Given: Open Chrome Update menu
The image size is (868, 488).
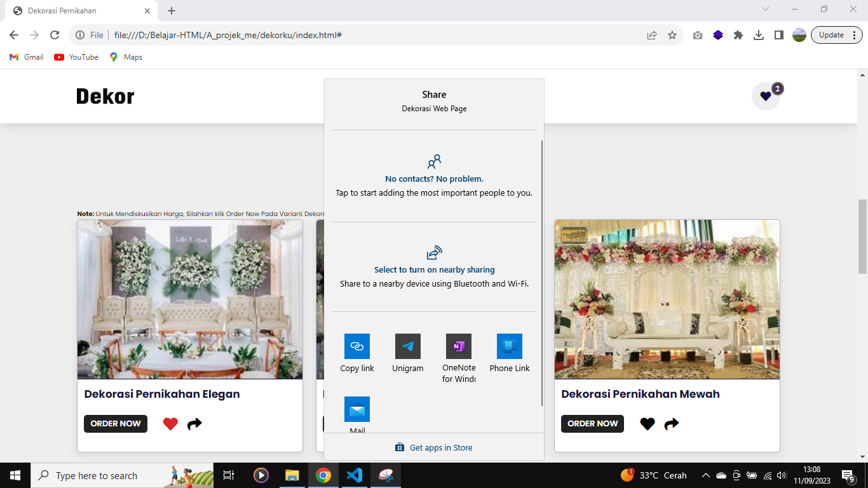Looking at the screenshot, I should tap(836, 35).
